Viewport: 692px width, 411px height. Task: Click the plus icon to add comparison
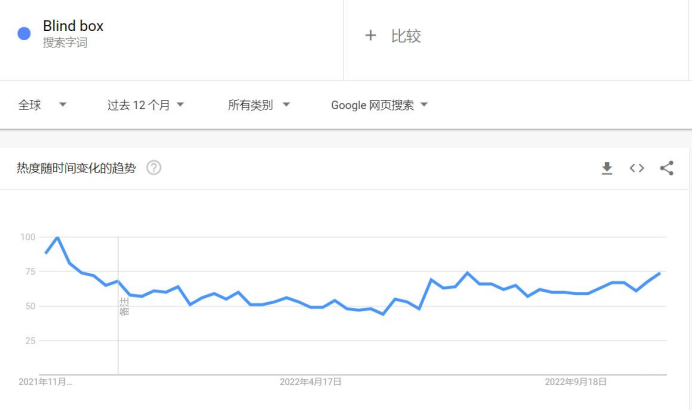coord(370,36)
